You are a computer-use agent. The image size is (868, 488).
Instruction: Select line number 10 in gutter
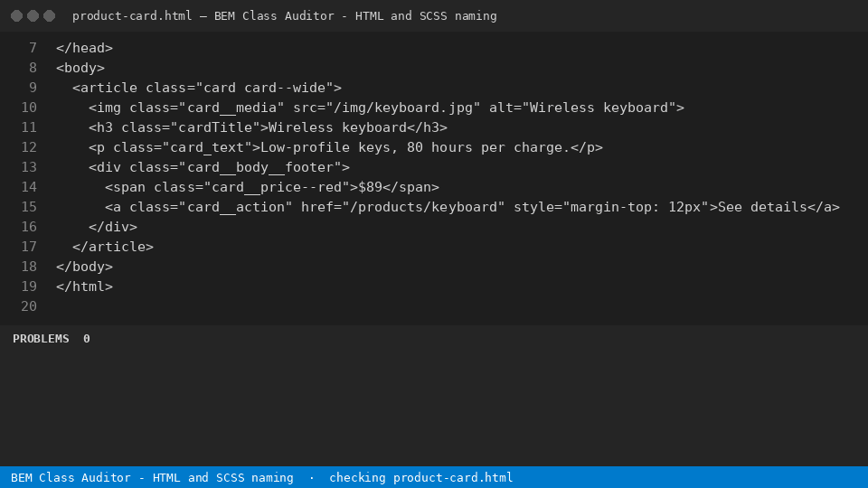(x=29, y=108)
